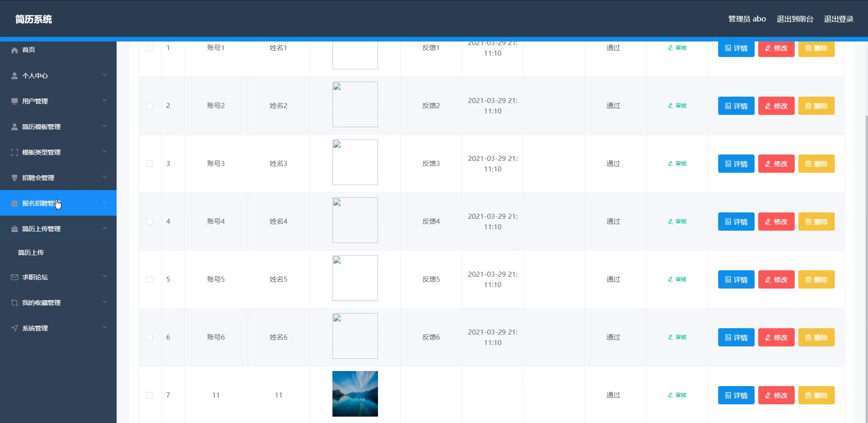Click the broken image icon in row 6
The image size is (868, 423).
(x=337, y=318)
